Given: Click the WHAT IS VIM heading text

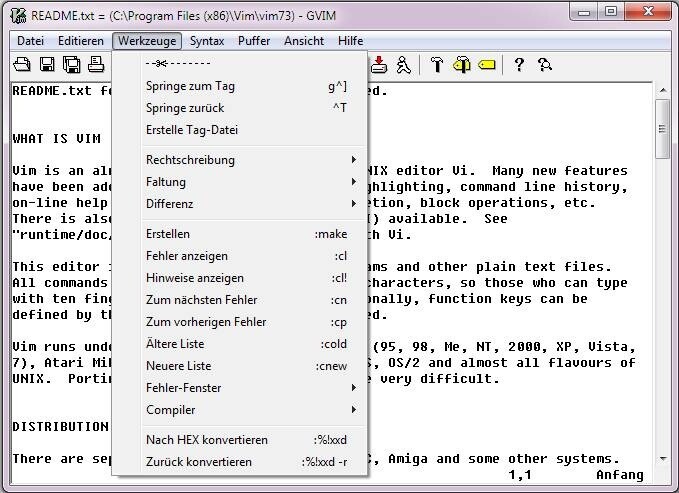Looking at the screenshot, I should pyautogui.click(x=57, y=139).
